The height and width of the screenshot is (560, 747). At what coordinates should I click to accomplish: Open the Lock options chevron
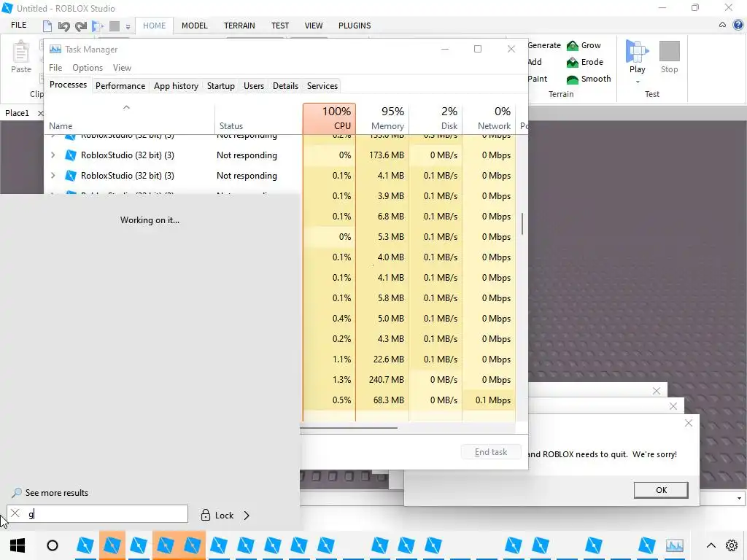click(x=247, y=516)
